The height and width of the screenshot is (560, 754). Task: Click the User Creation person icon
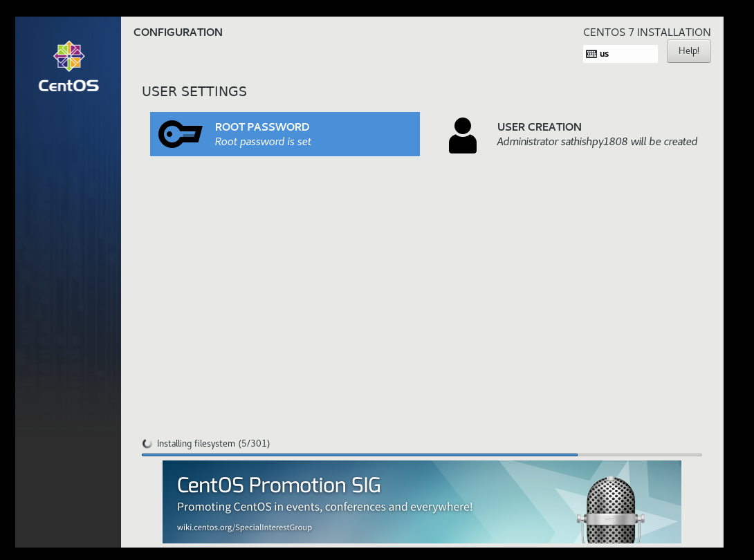coord(463,136)
